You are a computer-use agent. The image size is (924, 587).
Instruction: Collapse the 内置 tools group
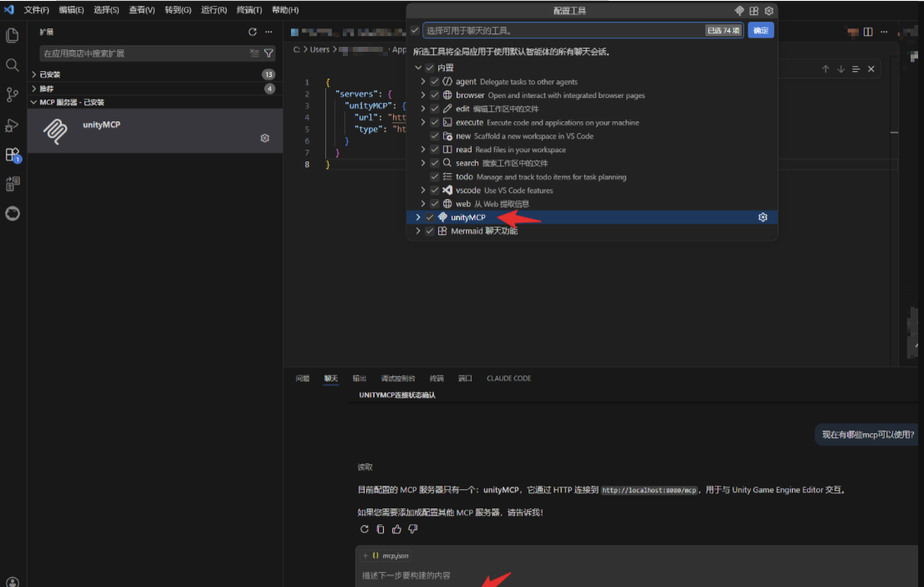(418, 68)
